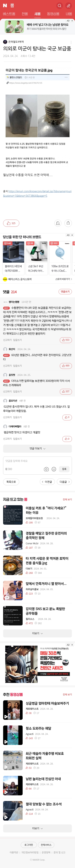
Task: Open the emoji sticker picker in the comment box
Action: click(x=54, y=469)
